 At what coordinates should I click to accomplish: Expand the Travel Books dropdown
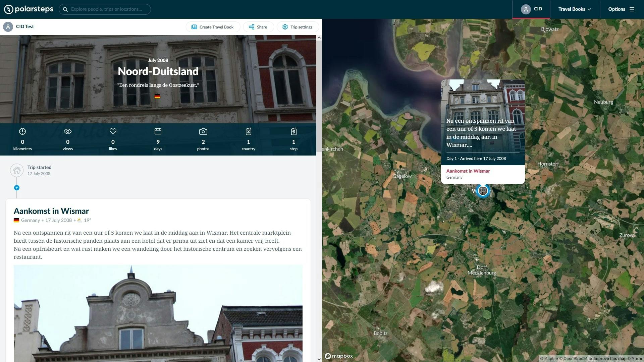[x=575, y=9]
